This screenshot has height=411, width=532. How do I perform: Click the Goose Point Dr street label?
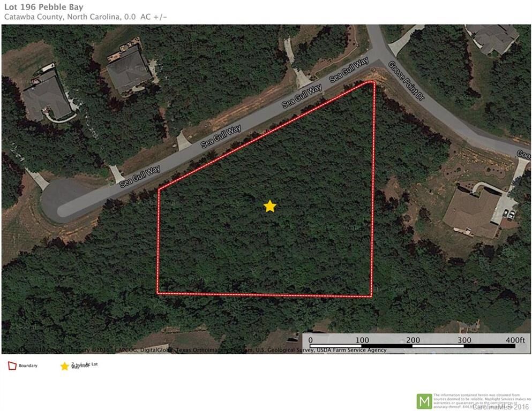coord(406,81)
